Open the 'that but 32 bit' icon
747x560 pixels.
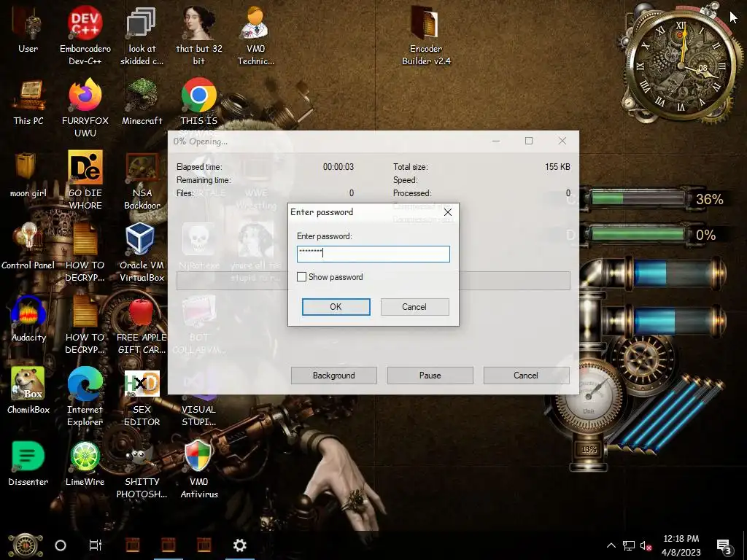pyautogui.click(x=198, y=34)
